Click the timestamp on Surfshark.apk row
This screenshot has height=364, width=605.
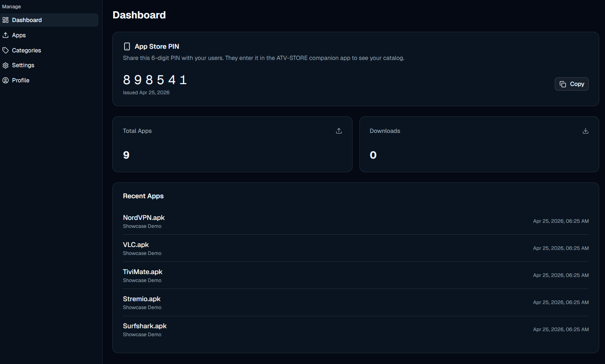click(561, 329)
